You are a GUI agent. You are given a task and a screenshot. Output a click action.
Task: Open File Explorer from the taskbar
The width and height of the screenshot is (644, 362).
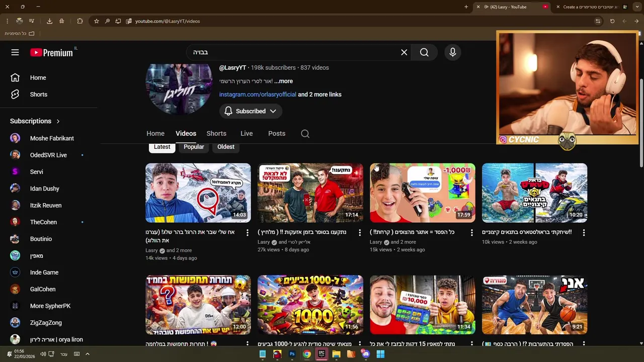pyautogui.click(x=336, y=354)
